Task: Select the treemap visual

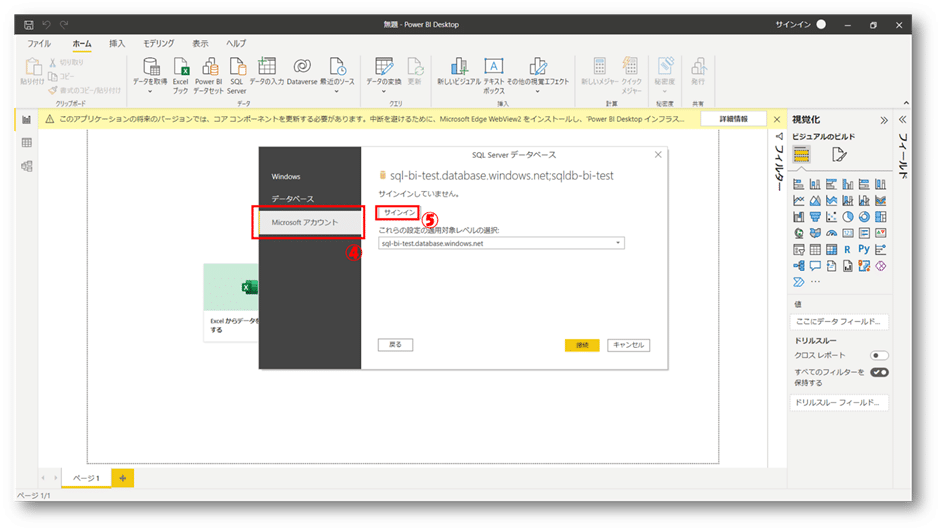Action: tap(880, 217)
